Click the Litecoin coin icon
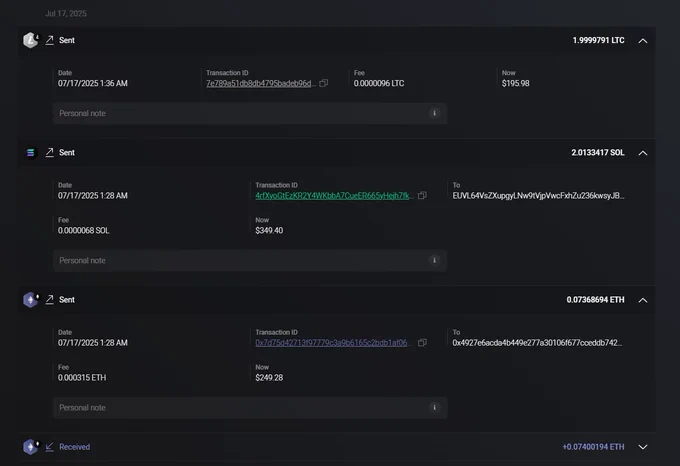The image size is (680, 466). 31,40
